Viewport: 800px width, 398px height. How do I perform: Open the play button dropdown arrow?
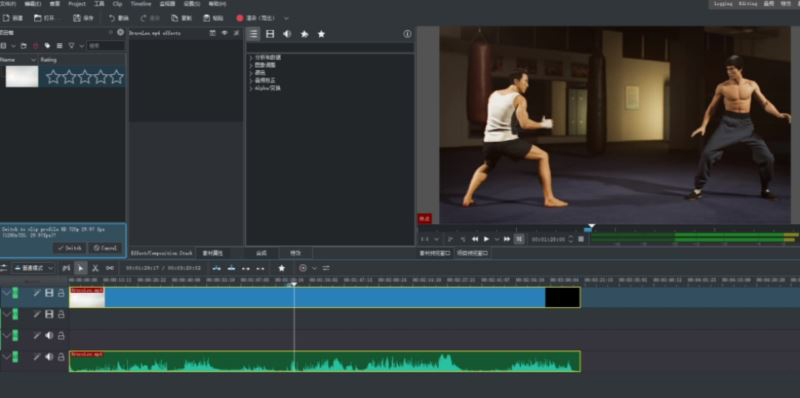click(496, 239)
